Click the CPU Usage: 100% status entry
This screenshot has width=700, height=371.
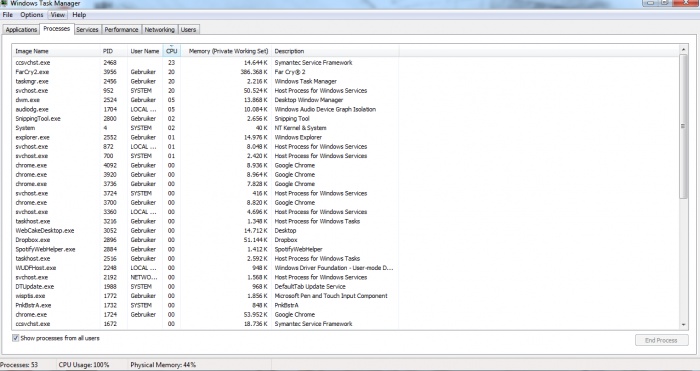(x=84, y=365)
